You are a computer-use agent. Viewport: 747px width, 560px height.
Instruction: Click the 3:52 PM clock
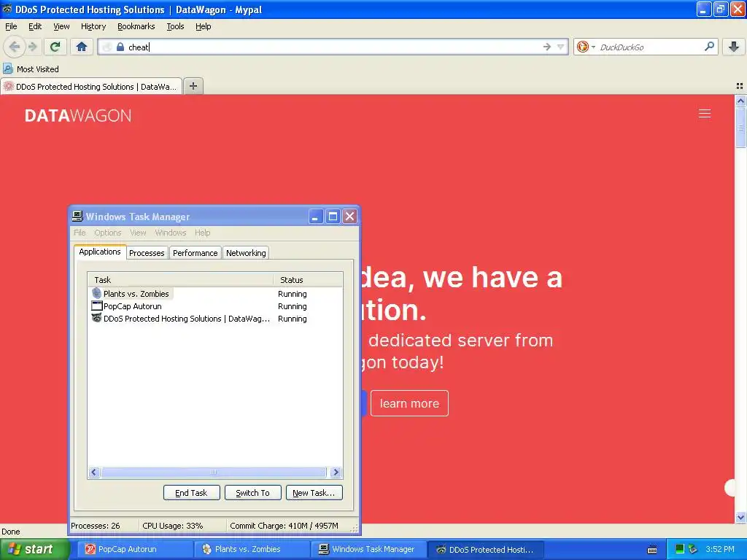720,549
